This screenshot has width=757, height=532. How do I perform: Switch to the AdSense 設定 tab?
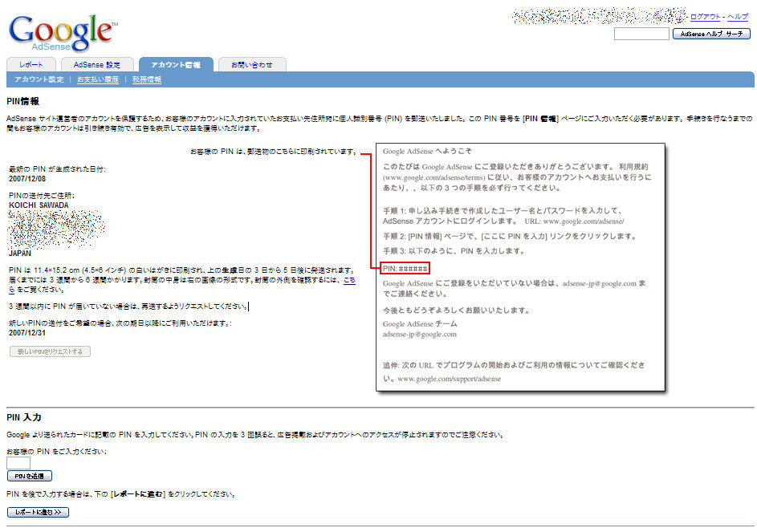(x=96, y=65)
